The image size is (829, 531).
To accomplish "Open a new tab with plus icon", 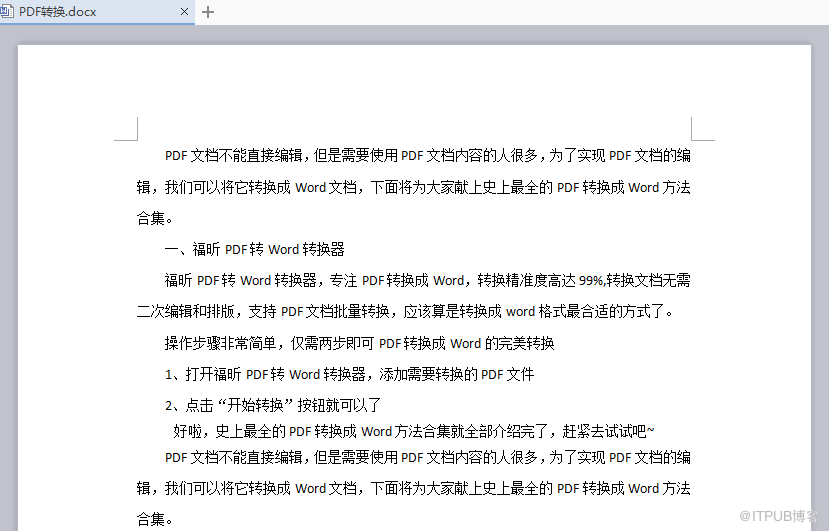I will 208,12.
